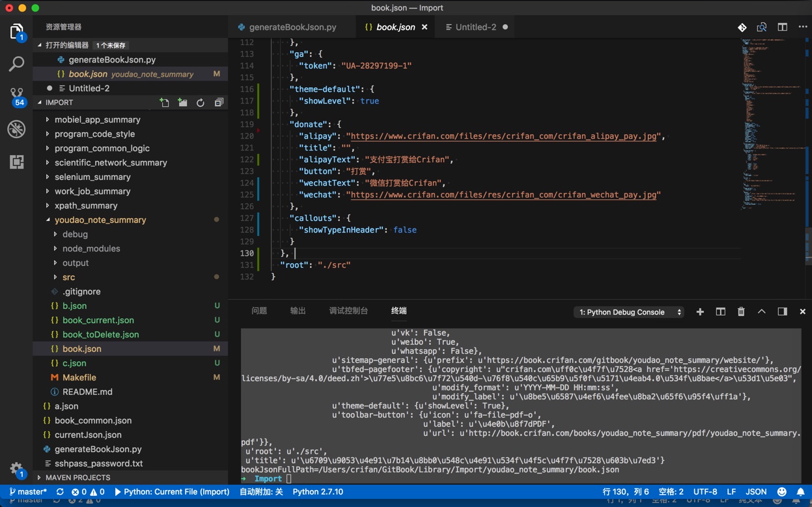The width and height of the screenshot is (812, 507).
Task: Expand the MAVEN PROJECTS section
Action: [x=77, y=478]
